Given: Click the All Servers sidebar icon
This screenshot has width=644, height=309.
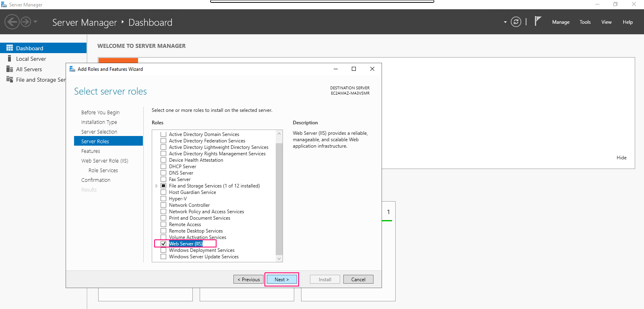Looking at the screenshot, I should (10, 69).
